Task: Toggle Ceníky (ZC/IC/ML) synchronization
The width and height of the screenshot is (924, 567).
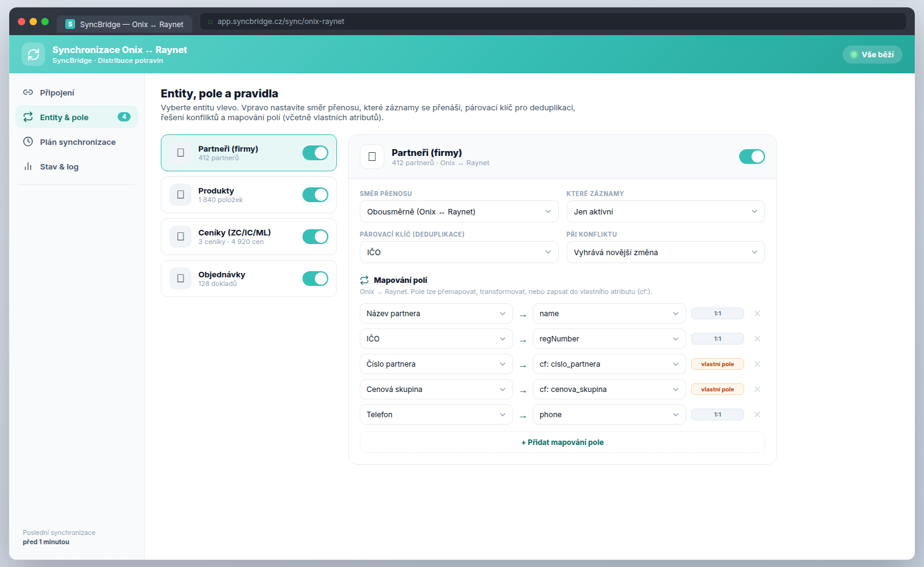Action: click(315, 237)
